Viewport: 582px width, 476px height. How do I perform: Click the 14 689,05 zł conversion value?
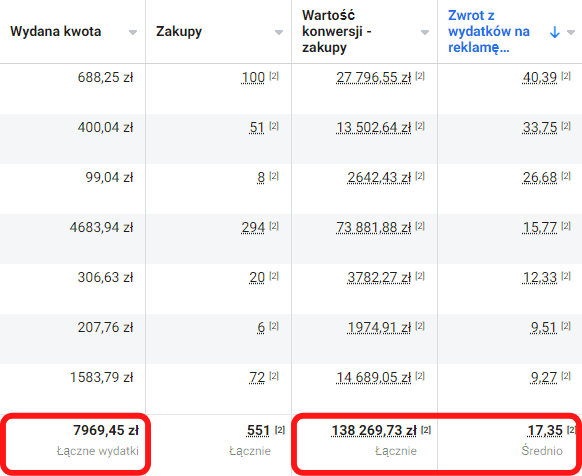pyautogui.click(x=373, y=377)
